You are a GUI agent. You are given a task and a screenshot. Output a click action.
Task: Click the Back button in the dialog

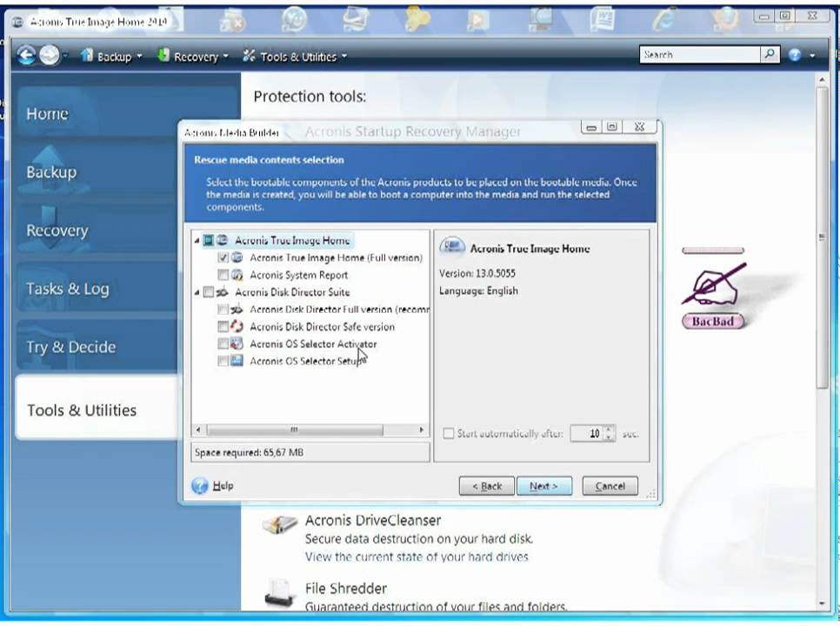pos(486,486)
